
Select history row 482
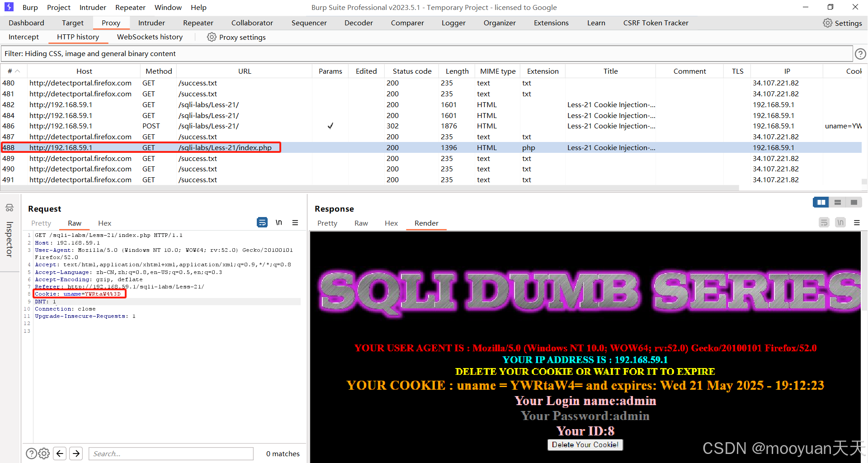432,104
